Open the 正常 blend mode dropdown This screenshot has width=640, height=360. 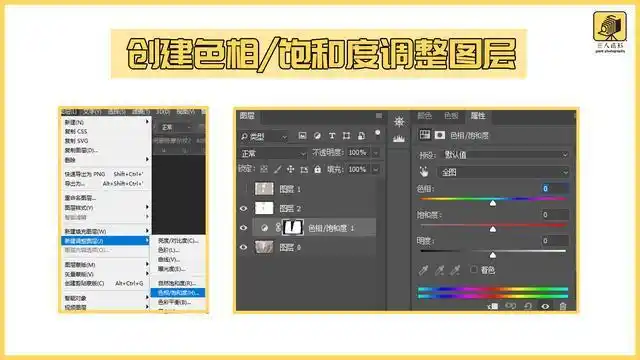pyautogui.click(x=272, y=153)
